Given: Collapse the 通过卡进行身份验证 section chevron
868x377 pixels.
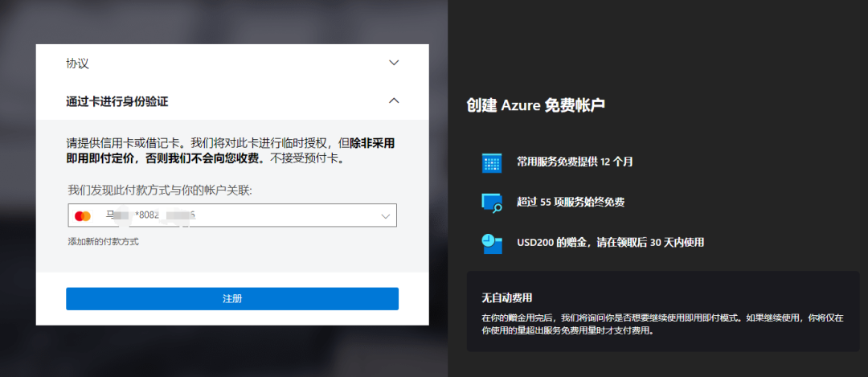Looking at the screenshot, I should coord(394,100).
